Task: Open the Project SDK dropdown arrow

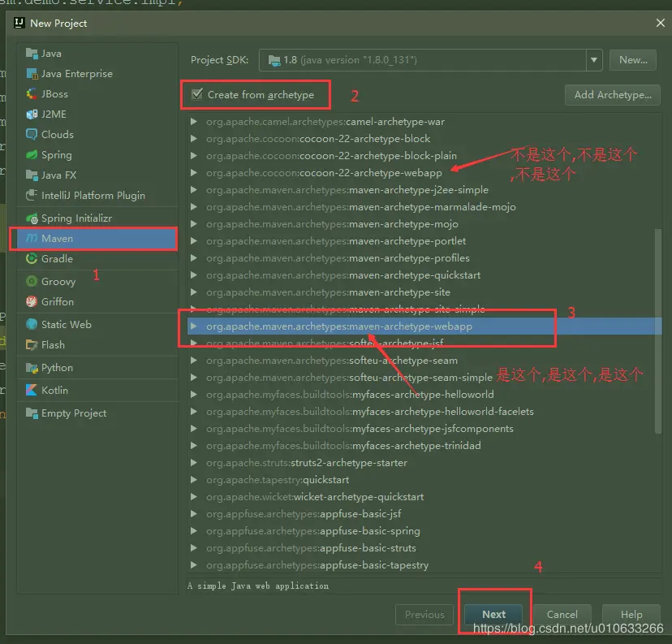Action: (x=594, y=60)
